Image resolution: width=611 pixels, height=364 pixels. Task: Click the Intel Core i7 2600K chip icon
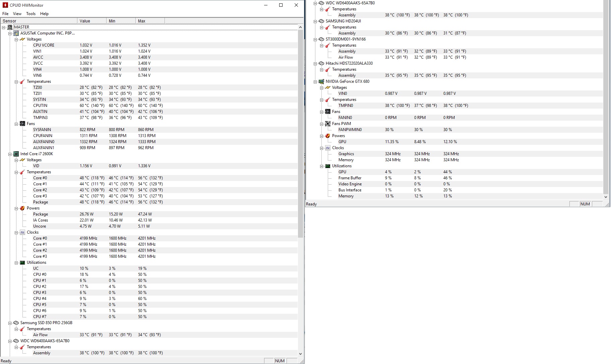(16, 154)
